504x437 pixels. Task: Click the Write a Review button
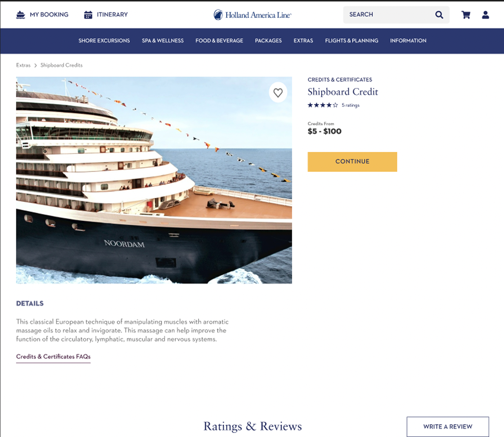point(448,427)
